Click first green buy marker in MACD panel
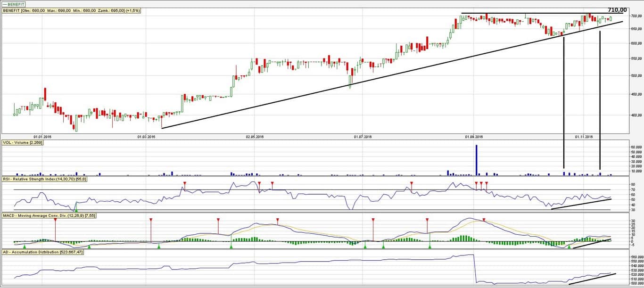This screenshot has width=644, height=288. pos(25,246)
